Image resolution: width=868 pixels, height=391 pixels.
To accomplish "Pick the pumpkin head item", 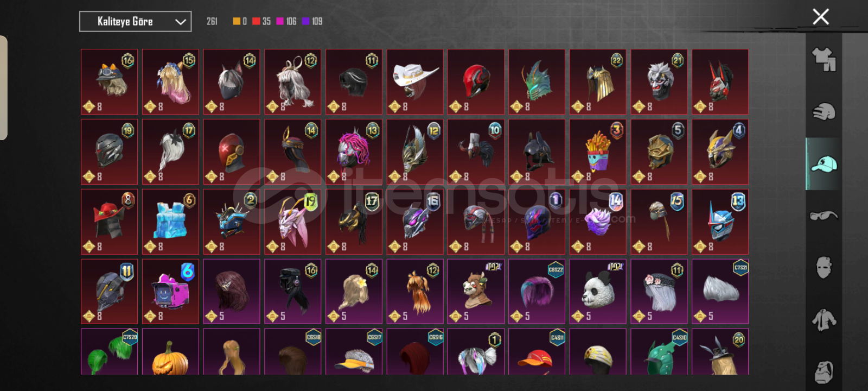I will pyautogui.click(x=170, y=351).
